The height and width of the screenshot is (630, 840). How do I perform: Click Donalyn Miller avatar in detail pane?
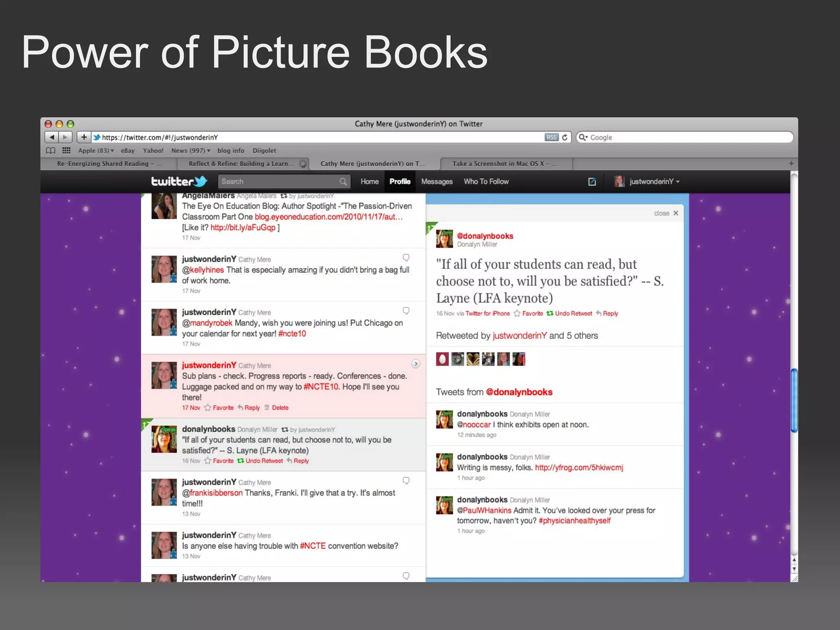(x=444, y=239)
